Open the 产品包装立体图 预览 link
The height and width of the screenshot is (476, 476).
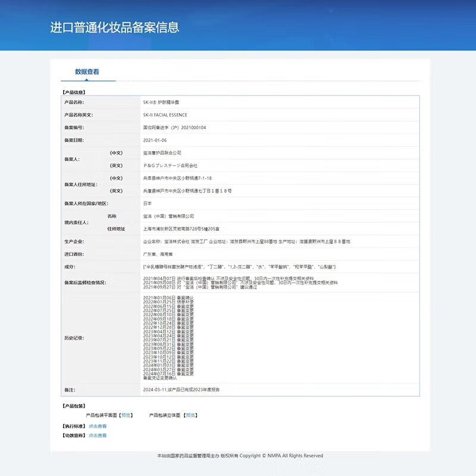click(x=191, y=416)
